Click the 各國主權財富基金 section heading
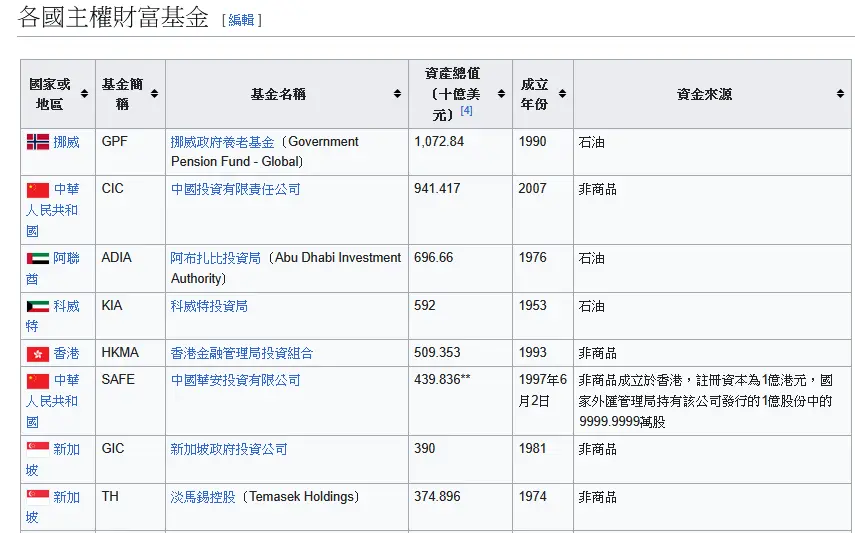855x533 pixels. [113, 17]
